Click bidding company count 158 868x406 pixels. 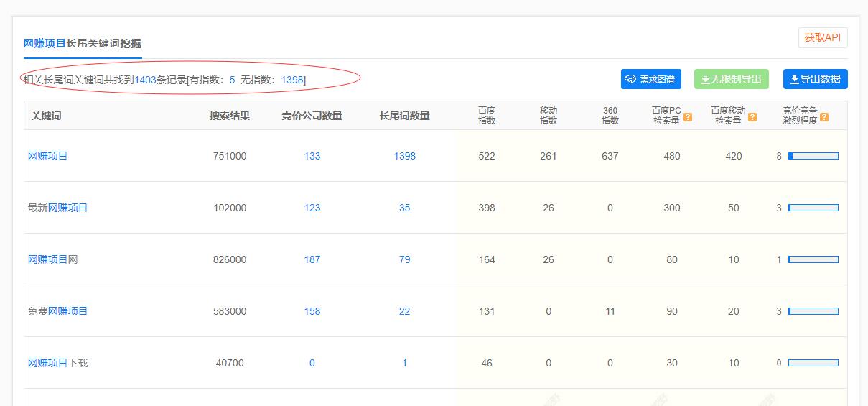[x=312, y=311]
